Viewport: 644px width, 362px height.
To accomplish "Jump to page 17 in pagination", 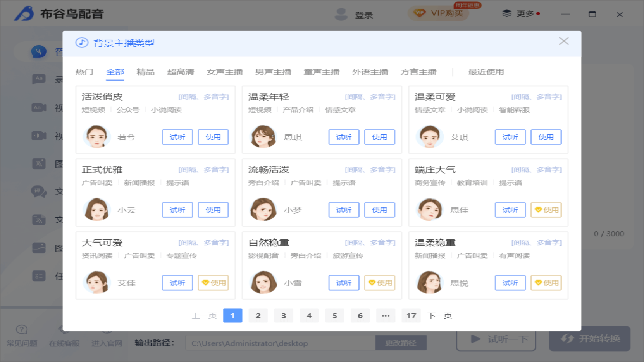I will (411, 315).
